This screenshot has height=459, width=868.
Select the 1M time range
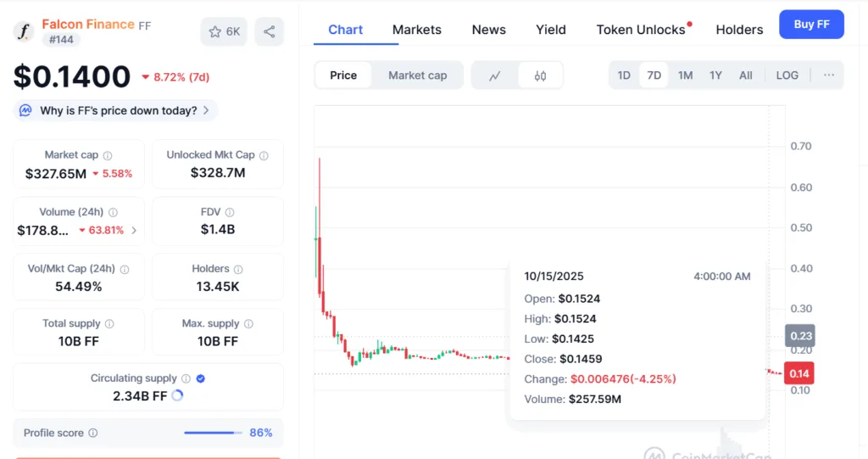click(x=685, y=76)
